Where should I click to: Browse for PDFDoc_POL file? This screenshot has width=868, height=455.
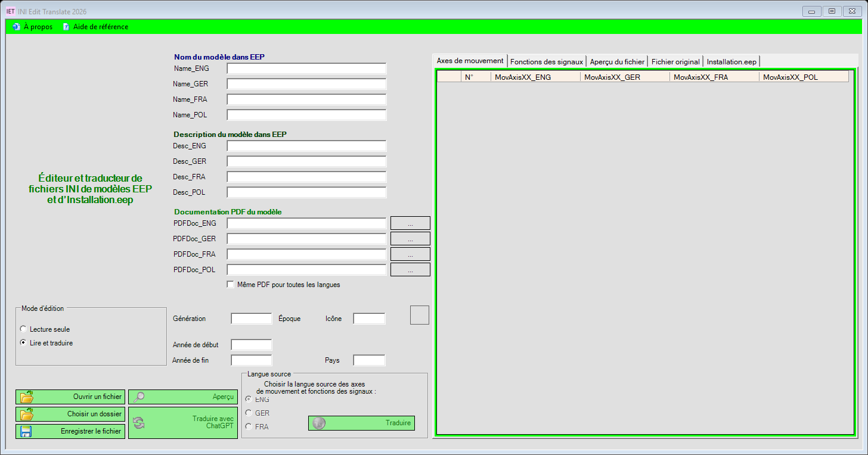coord(410,270)
